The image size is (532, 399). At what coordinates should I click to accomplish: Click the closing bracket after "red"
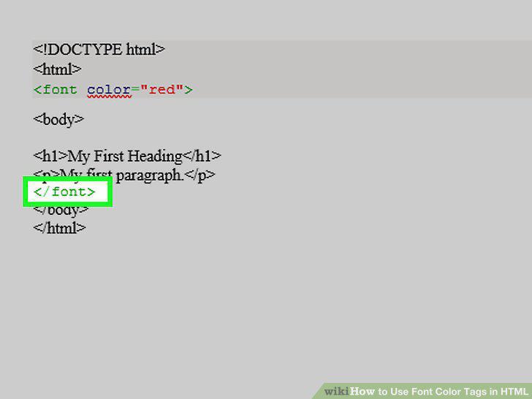pos(189,90)
